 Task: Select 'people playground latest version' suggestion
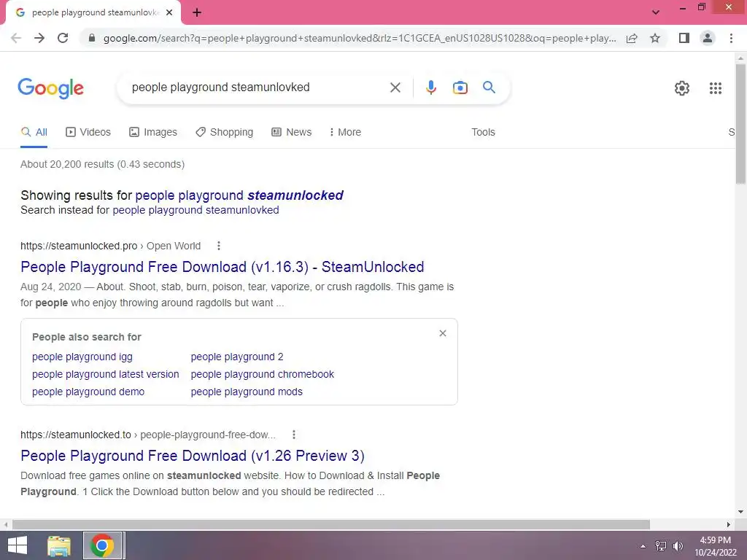106,374
